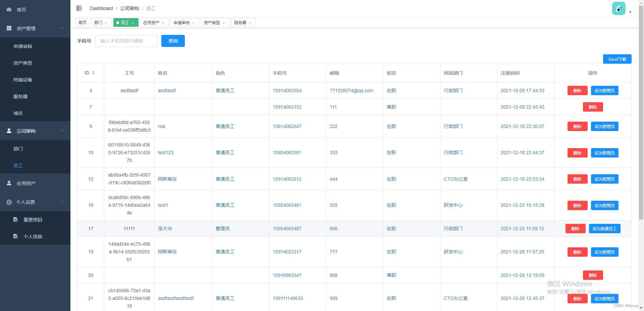Click 研发中心 in row 16

pyautogui.click(x=453, y=205)
